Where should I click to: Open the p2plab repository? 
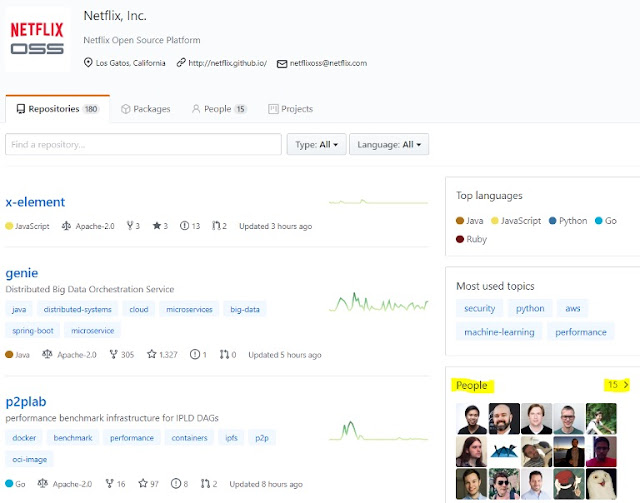click(x=26, y=402)
